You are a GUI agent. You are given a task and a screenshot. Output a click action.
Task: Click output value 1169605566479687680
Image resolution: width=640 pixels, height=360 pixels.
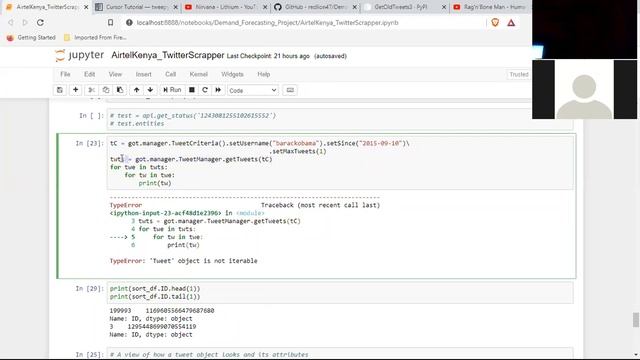click(180, 311)
